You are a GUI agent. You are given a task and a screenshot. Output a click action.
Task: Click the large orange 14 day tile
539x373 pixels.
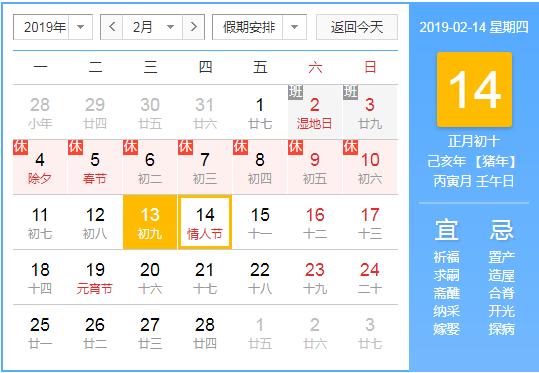(474, 89)
